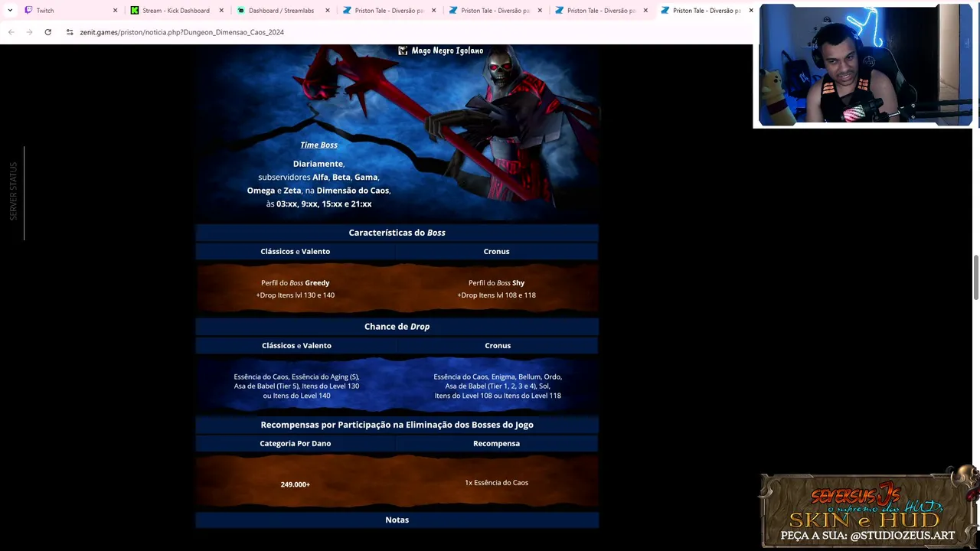Go forward to the next page
The height and width of the screenshot is (551, 980).
click(29, 32)
